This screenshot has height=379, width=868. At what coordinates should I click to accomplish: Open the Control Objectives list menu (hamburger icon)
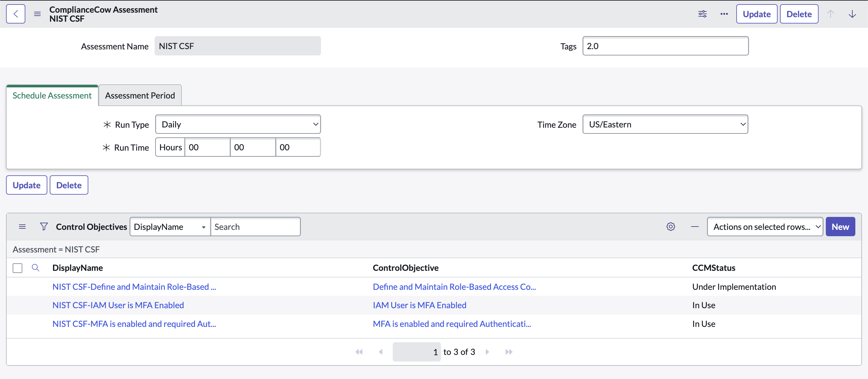point(22,226)
